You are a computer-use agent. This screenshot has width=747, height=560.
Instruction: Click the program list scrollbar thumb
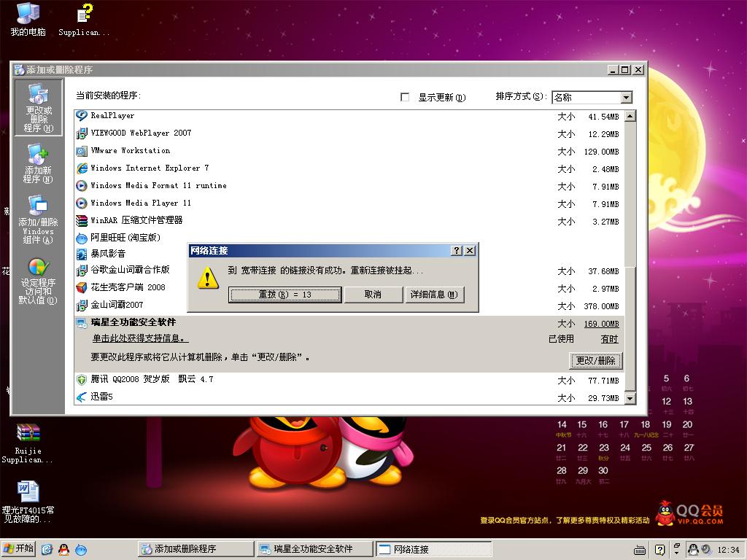(630, 329)
